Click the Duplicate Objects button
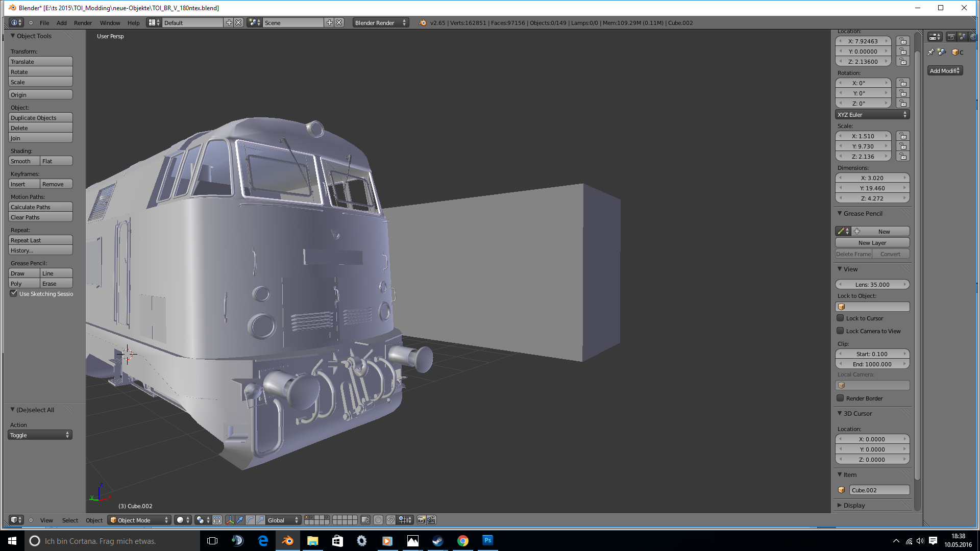 [40, 117]
